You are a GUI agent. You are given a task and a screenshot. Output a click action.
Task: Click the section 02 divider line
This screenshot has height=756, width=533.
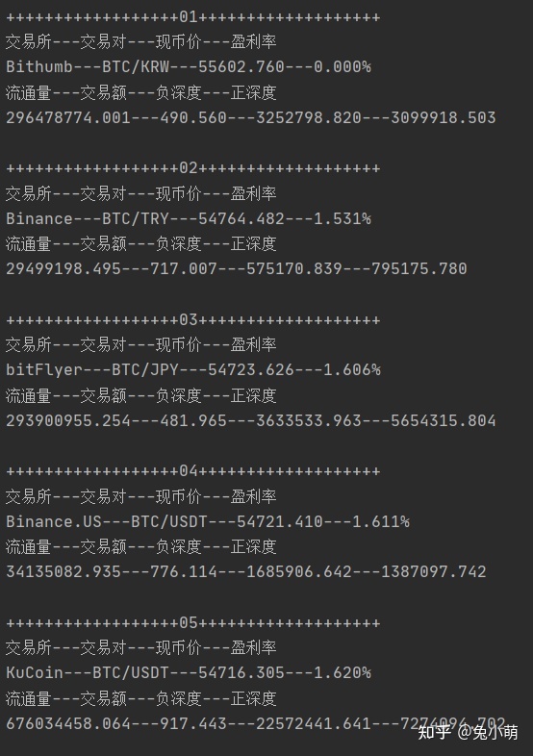(193, 167)
